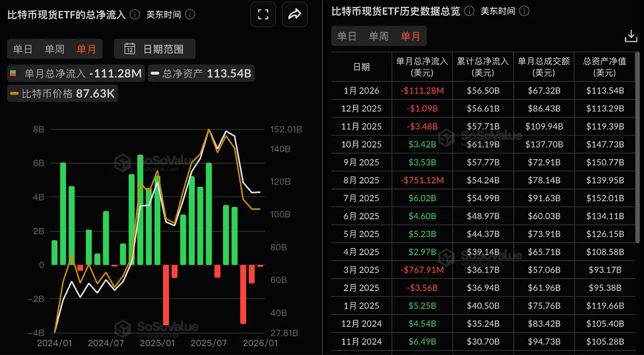
Task: Click info icon next to table's 美东时间
Action: 524,11
